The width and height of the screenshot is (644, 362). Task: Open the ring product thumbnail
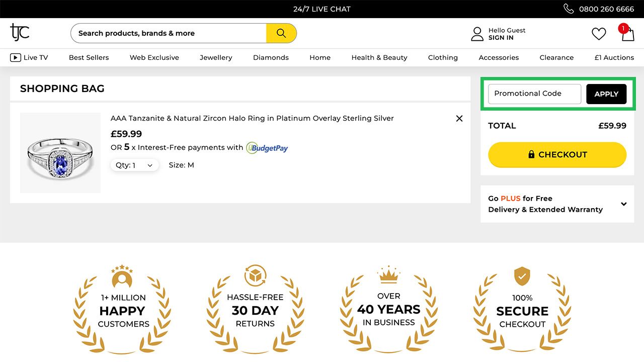[60, 153]
